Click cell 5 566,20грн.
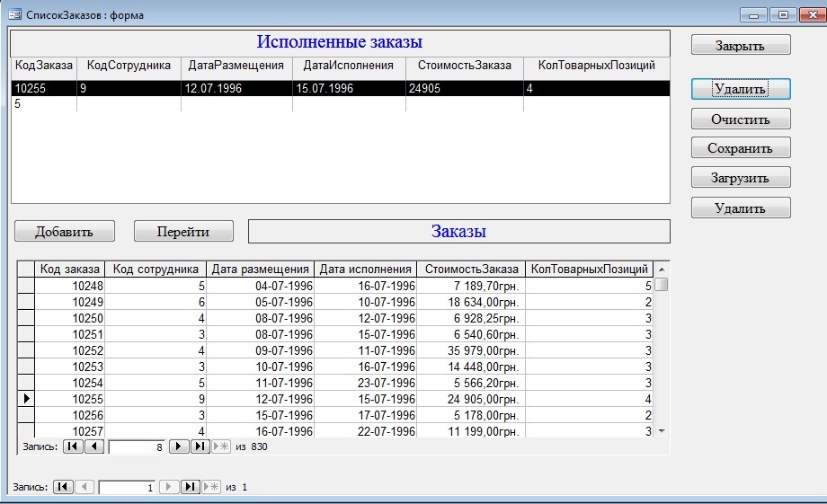Image resolution: width=827 pixels, height=504 pixels. (472, 383)
